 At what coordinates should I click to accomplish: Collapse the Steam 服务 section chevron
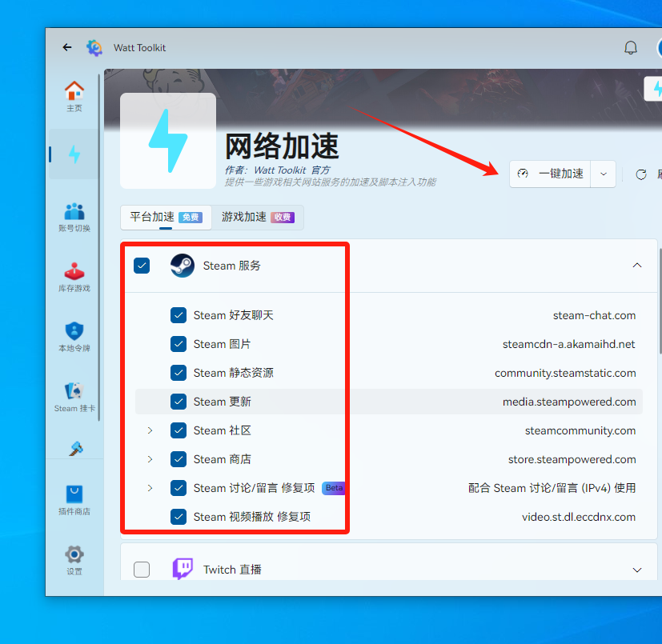pyautogui.click(x=637, y=266)
